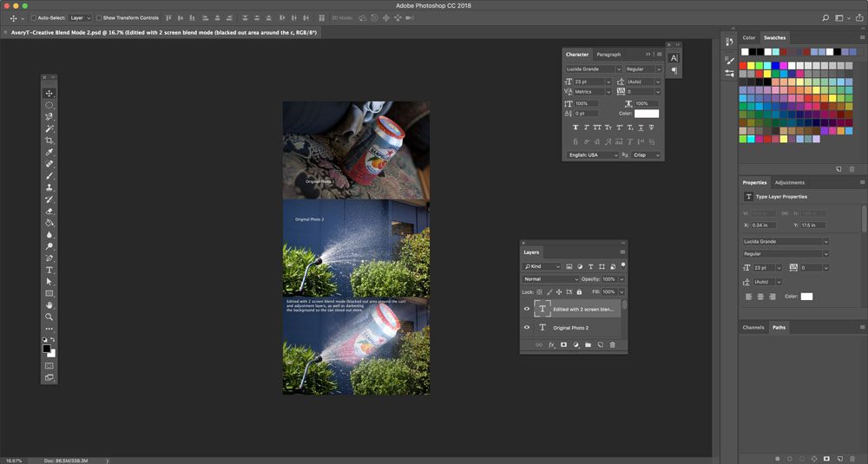Click the Strikethrough icon in Character panel
The image size is (868, 464).
click(x=652, y=127)
